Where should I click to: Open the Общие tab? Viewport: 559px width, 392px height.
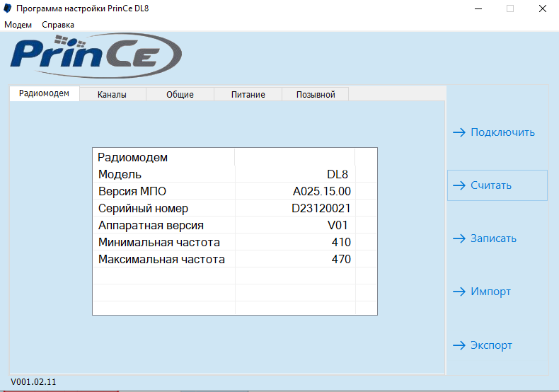tap(180, 94)
